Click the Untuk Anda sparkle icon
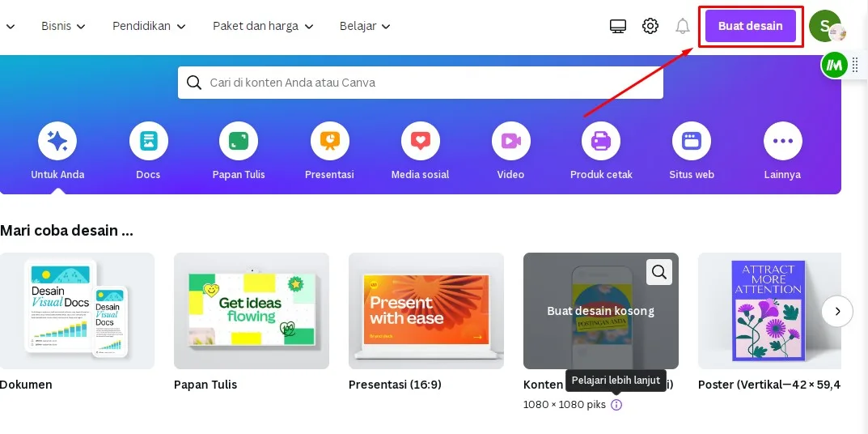The width and height of the screenshot is (868, 434). tap(57, 141)
